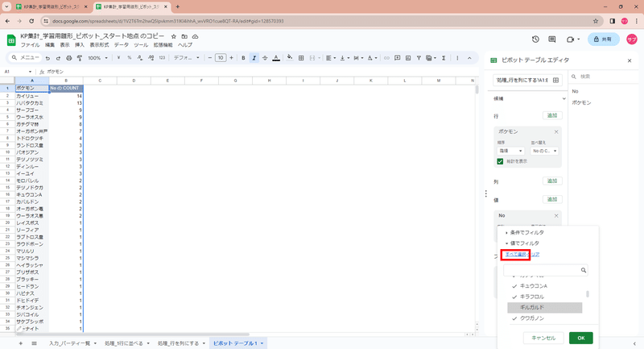
Task: Open the sort by No の C... dropdown
Action: click(545, 151)
